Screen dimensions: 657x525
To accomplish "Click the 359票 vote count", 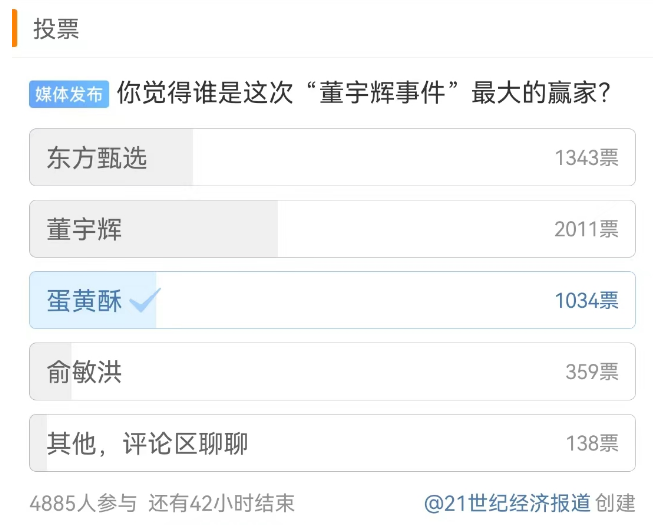I will (x=592, y=372).
